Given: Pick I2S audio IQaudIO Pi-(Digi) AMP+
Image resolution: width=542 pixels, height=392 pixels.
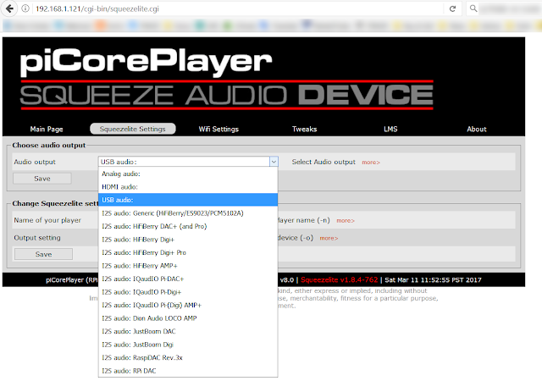Looking at the screenshot, I should (188, 306).
